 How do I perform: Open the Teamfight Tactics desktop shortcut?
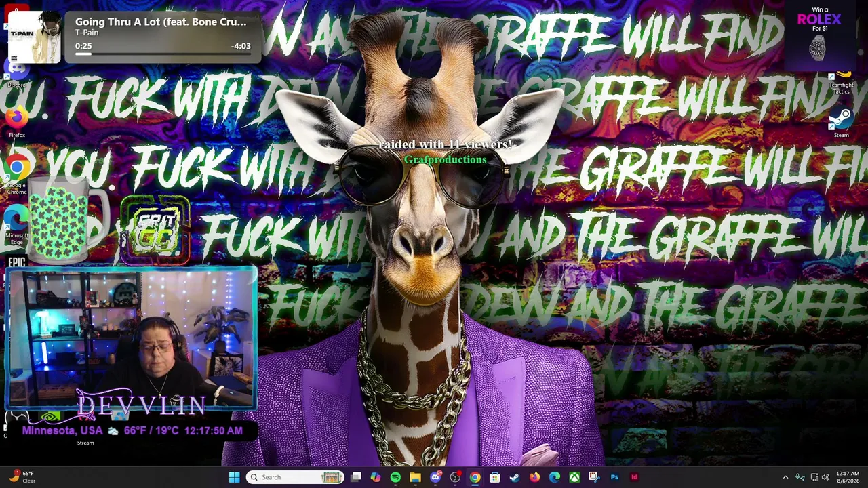pos(841,83)
